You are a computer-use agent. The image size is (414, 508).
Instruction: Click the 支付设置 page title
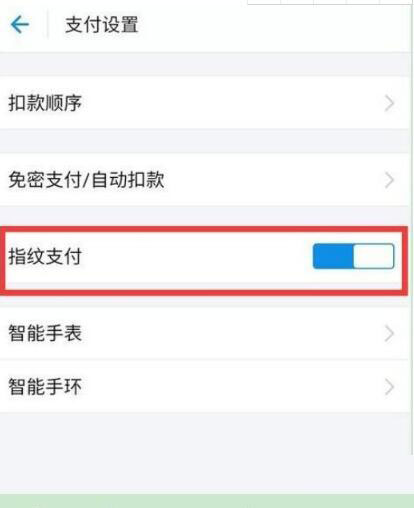pyautogui.click(x=102, y=25)
